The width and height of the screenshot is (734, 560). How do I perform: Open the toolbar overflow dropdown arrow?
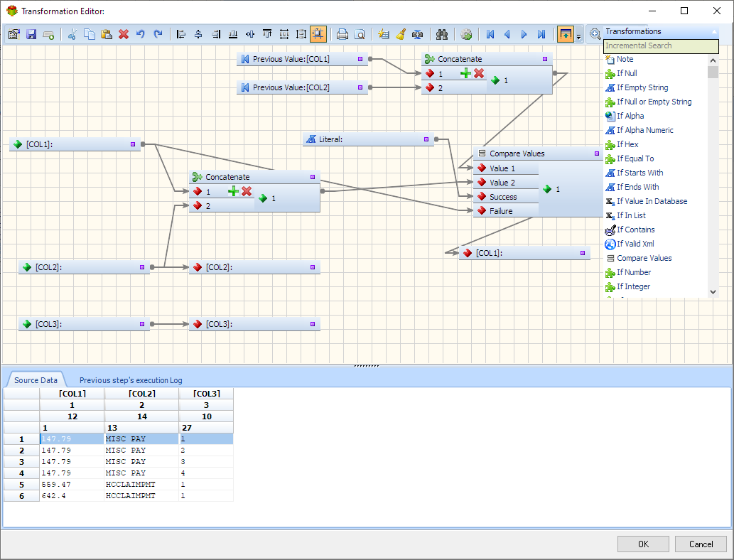[578, 36]
